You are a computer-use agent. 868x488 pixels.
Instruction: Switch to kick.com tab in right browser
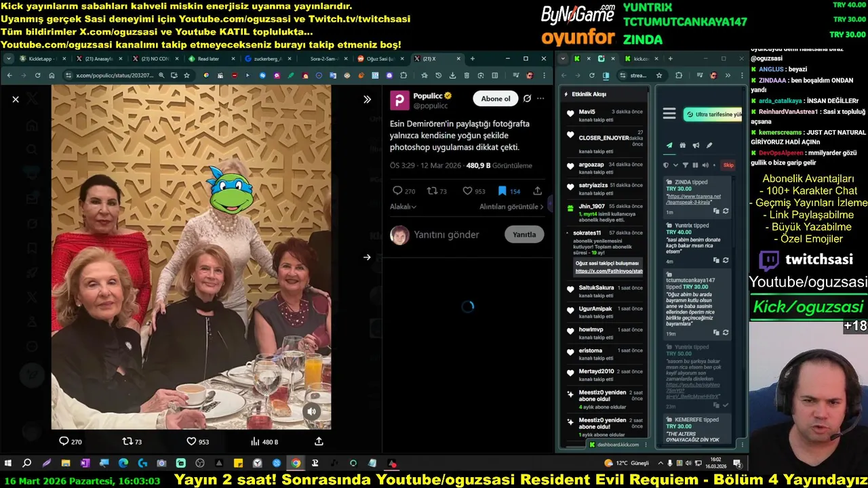point(637,59)
